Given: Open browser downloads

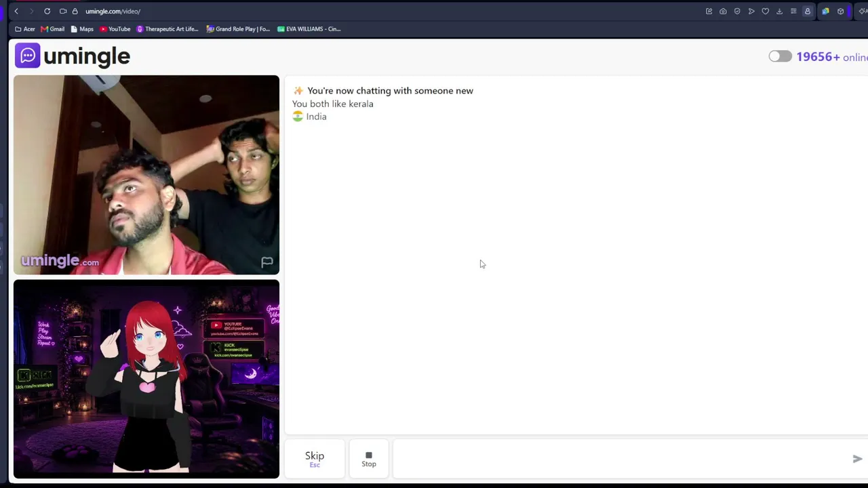Looking at the screenshot, I should [x=779, y=12].
